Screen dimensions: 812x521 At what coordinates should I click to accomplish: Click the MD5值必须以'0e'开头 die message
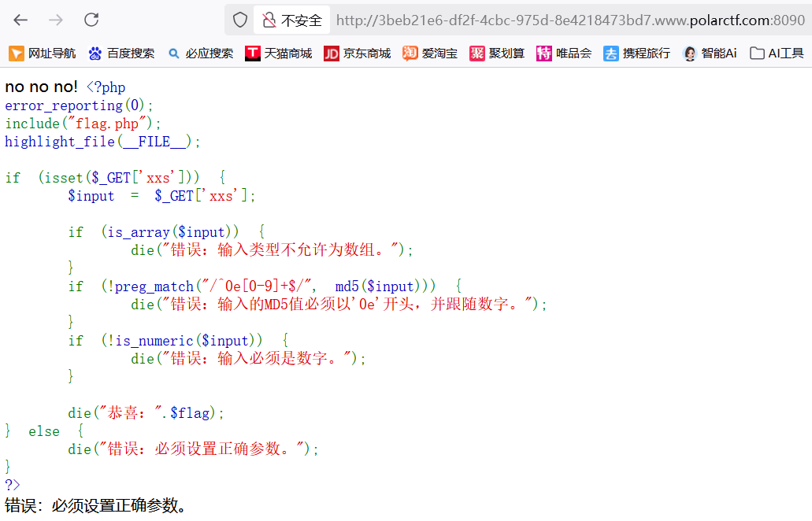point(339,305)
